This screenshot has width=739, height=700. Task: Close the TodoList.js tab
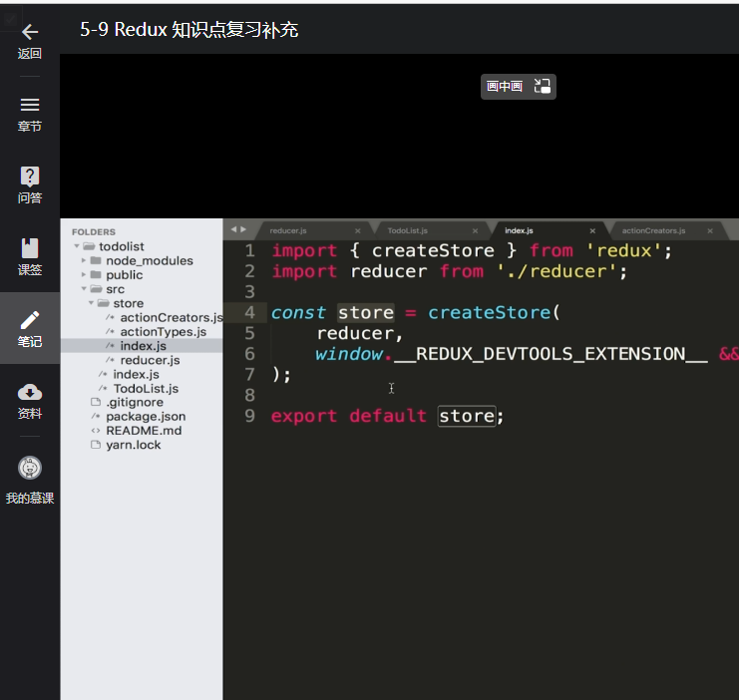click(x=475, y=231)
